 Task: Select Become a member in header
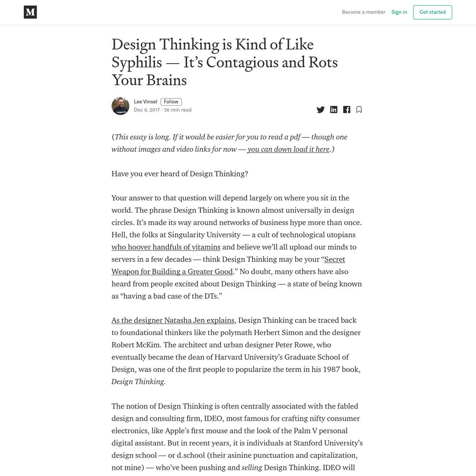click(363, 12)
